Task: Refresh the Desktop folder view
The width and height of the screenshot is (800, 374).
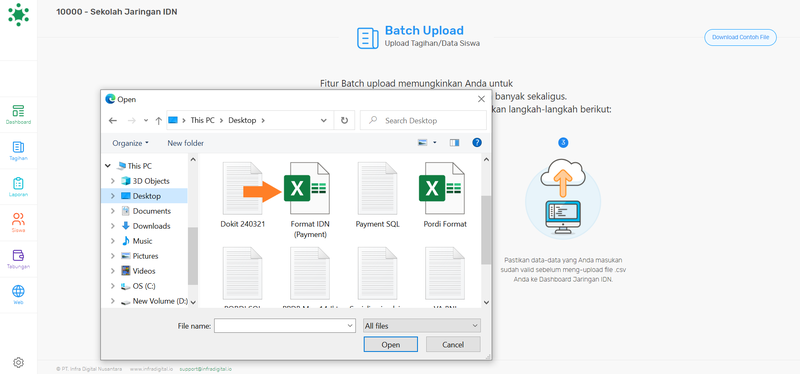Action: (344, 120)
